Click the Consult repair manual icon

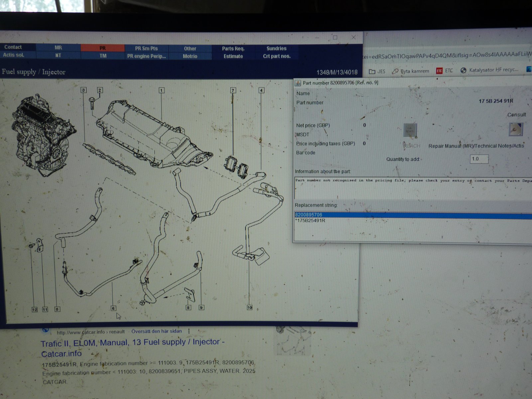coord(516,129)
